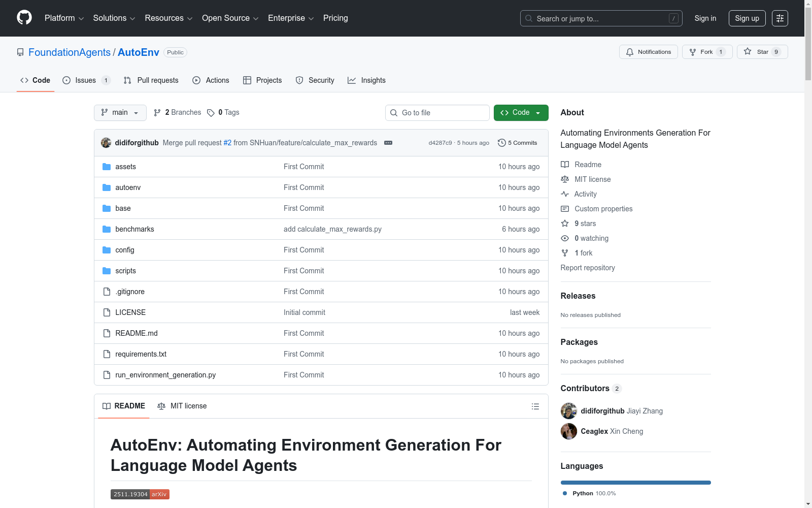
Task: Switch to the Insights tab
Action: 366,80
